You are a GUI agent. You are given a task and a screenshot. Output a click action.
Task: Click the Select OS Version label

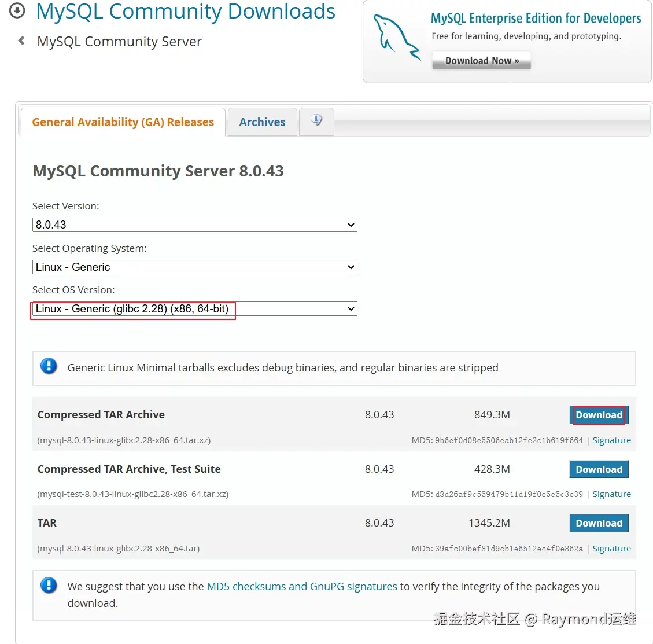[73, 290]
